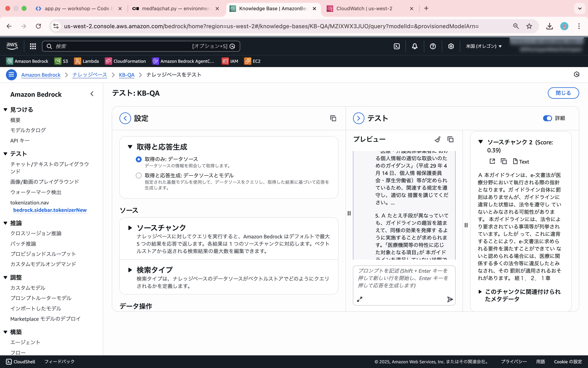The image size is (588, 368).
Task: Click the browser address bar URL
Action: [271, 26]
